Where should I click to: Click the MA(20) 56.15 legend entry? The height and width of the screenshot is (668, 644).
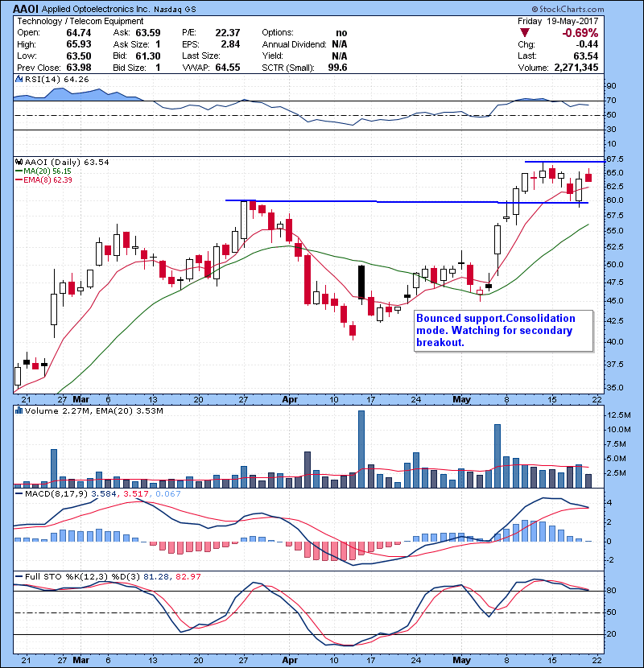point(43,171)
